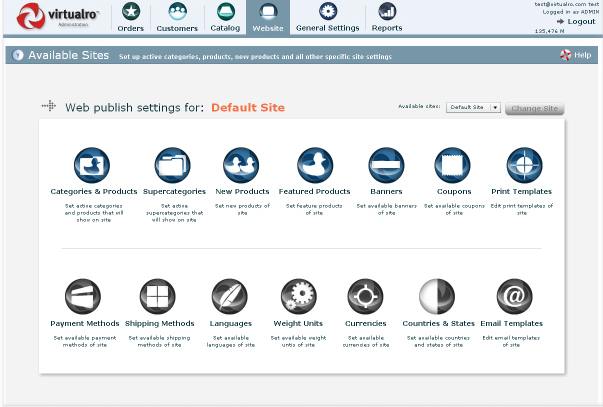This screenshot has height=407, width=603.
Task: Open the Coupons icon
Action: [453, 165]
